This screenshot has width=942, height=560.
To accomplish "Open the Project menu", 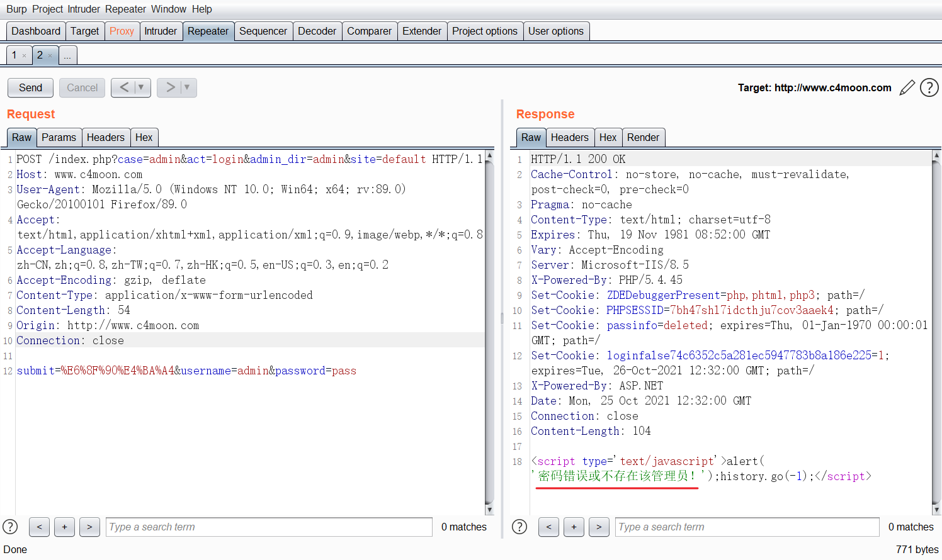I will (48, 9).
